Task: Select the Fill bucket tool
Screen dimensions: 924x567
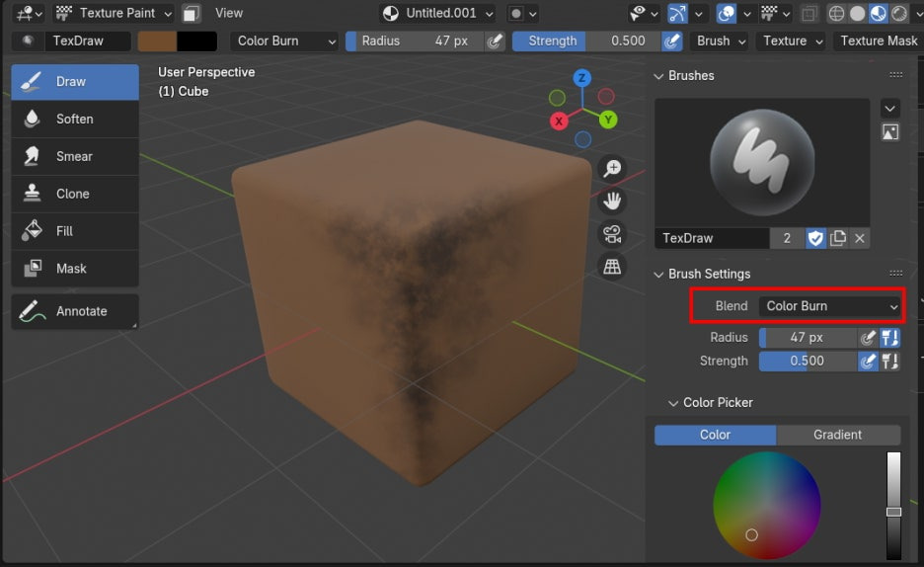Action: click(75, 231)
